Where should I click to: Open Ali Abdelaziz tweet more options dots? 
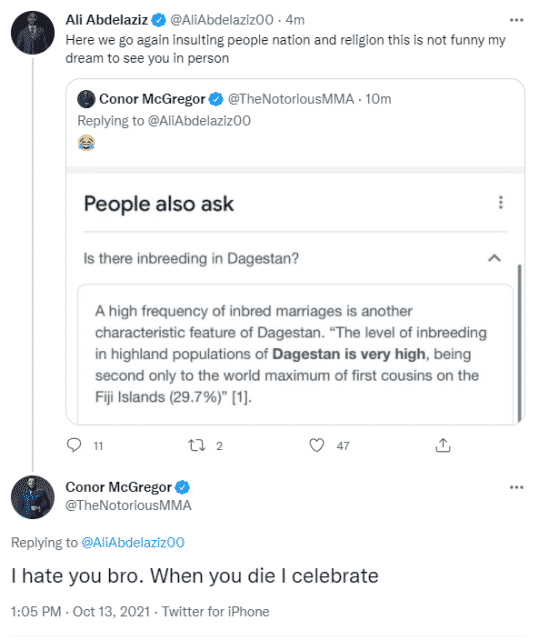click(x=516, y=20)
